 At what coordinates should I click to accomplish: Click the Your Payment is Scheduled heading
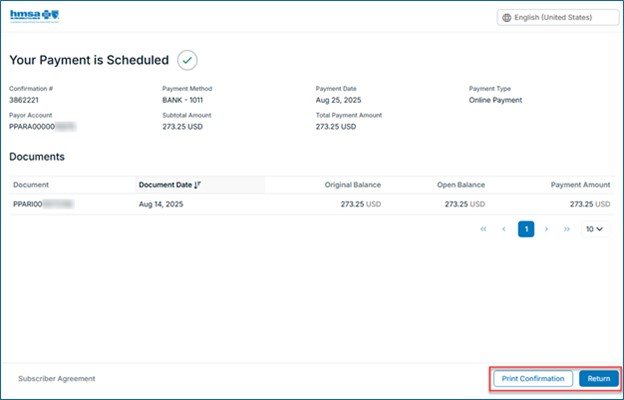[89, 60]
